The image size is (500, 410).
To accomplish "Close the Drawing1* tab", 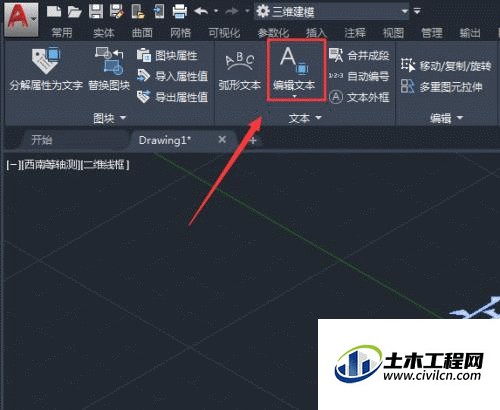I will coord(222,140).
